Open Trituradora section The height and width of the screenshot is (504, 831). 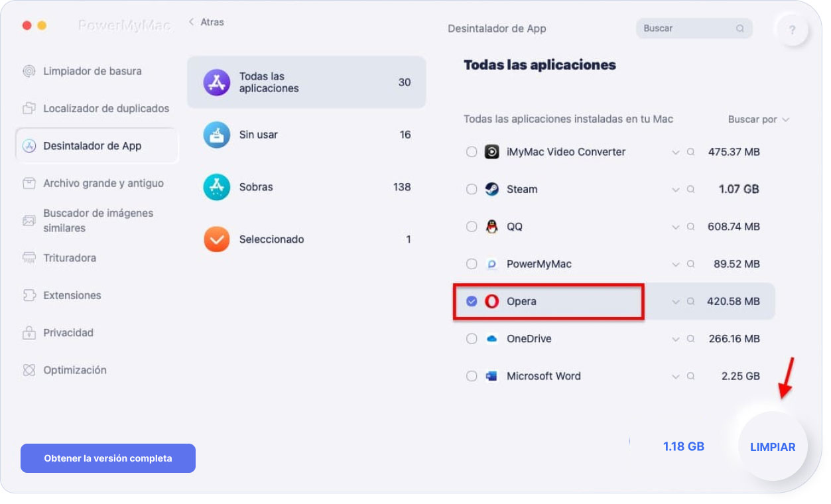[x=70, y=257]
